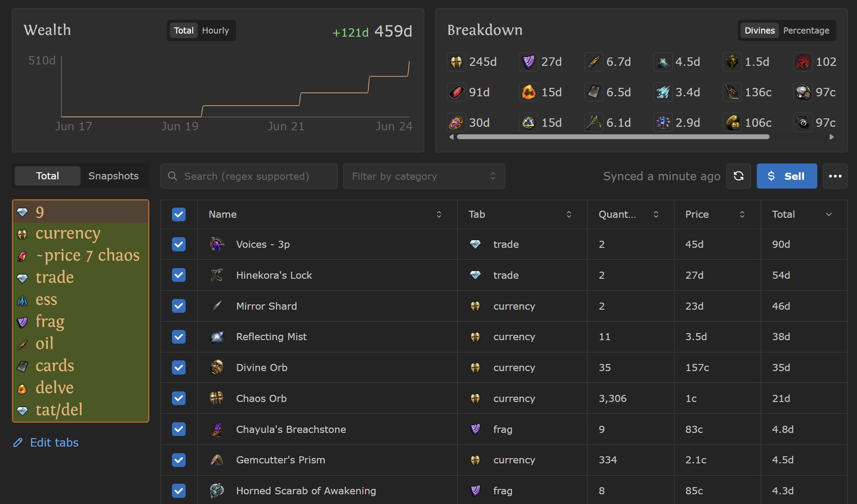The image size is (857, 504).
Task: Switch Wealth chart to Hourly
Action: click(216, 30)
